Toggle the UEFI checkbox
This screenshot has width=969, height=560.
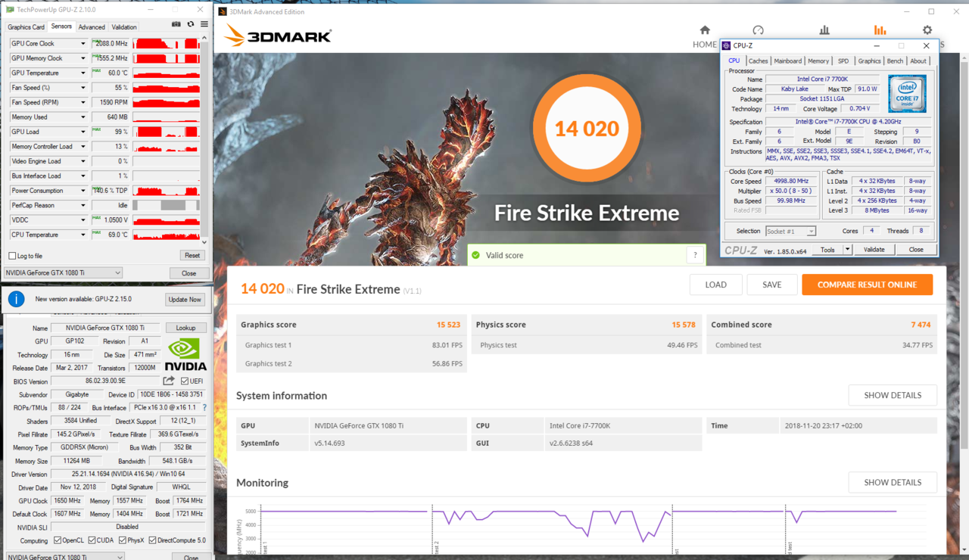click(x=185, y=381)
